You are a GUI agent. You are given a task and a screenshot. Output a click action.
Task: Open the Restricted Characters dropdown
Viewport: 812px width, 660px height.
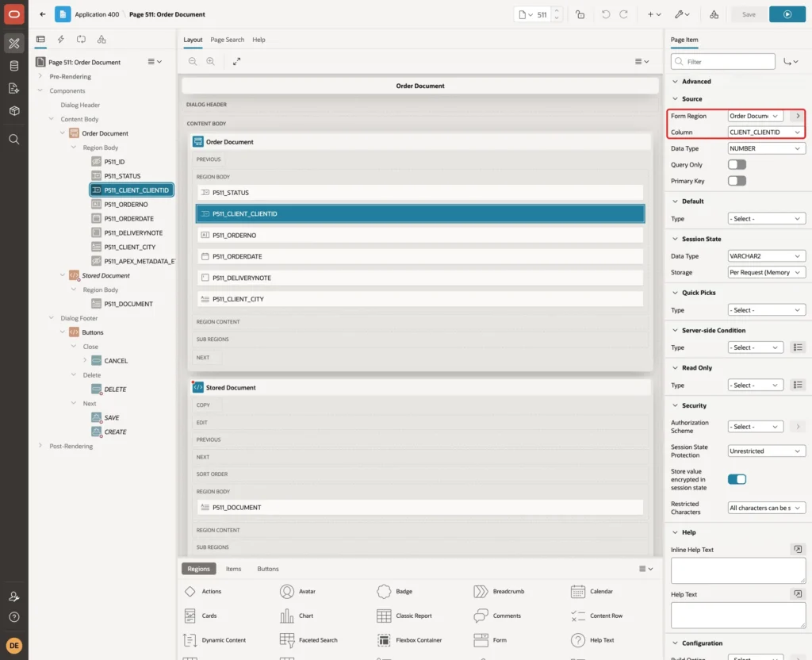tap(767, 508)
